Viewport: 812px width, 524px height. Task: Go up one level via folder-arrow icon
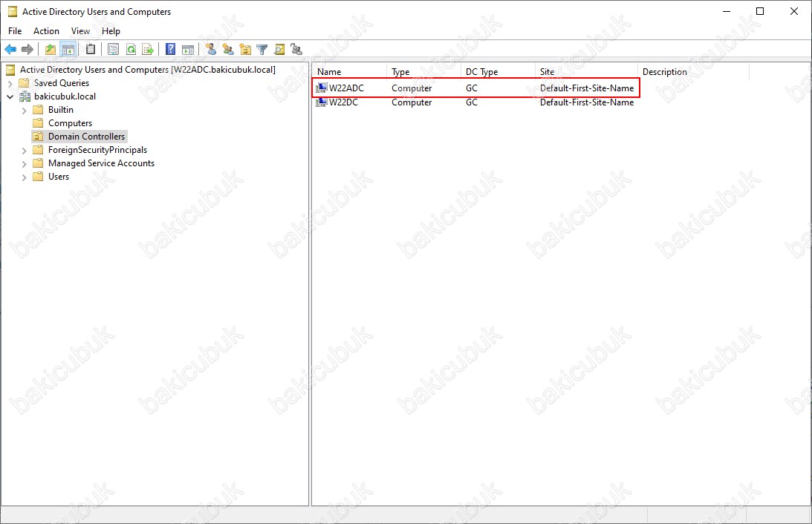click(51, 49)
